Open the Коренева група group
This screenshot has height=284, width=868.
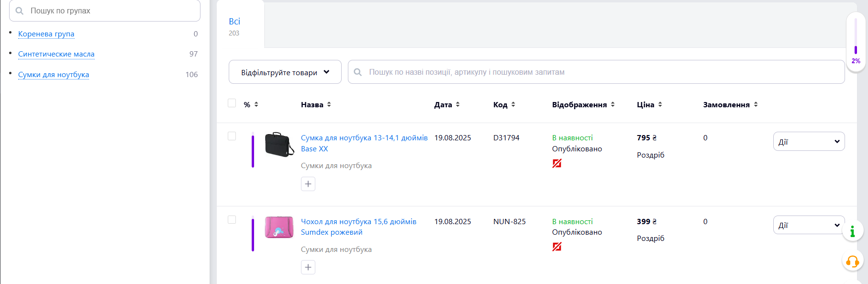(x=46, y=34)
